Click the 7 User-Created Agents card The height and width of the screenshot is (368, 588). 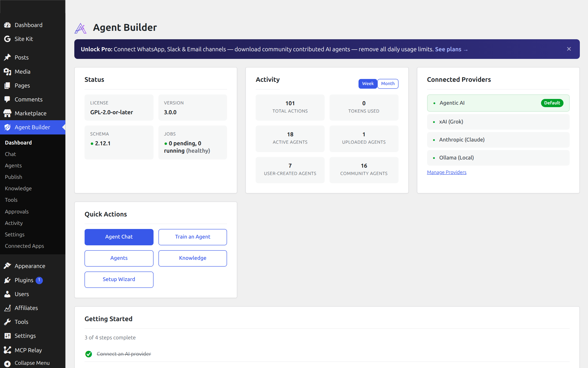click(x=290, y=170)
